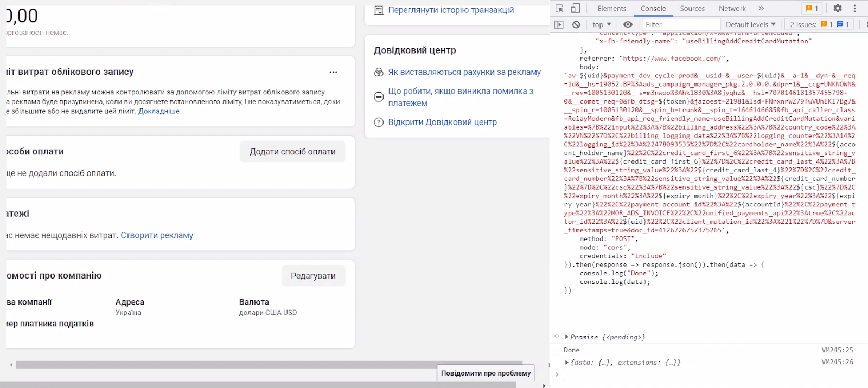Open source link VM245:25
The height and width of the screenshot is (388, 868).
coord(837,350)
